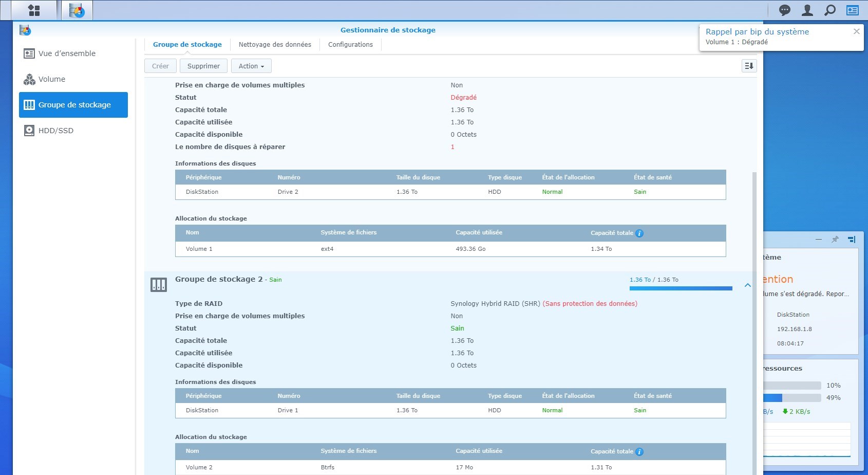Screen dimensions: 868x475
Task: Click green Sain status in Groupe 2
Action: click(457, 328)
